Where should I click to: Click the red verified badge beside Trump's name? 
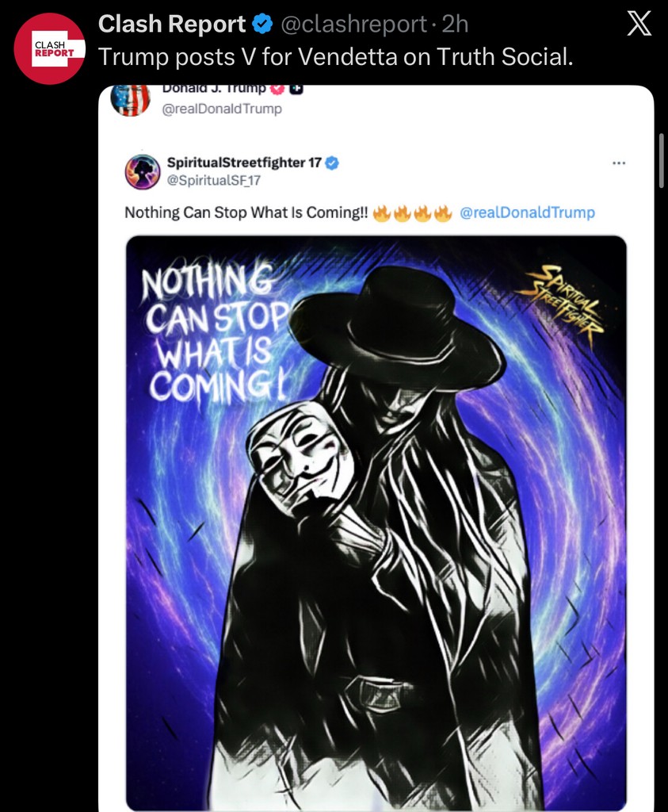pos(277,89)
